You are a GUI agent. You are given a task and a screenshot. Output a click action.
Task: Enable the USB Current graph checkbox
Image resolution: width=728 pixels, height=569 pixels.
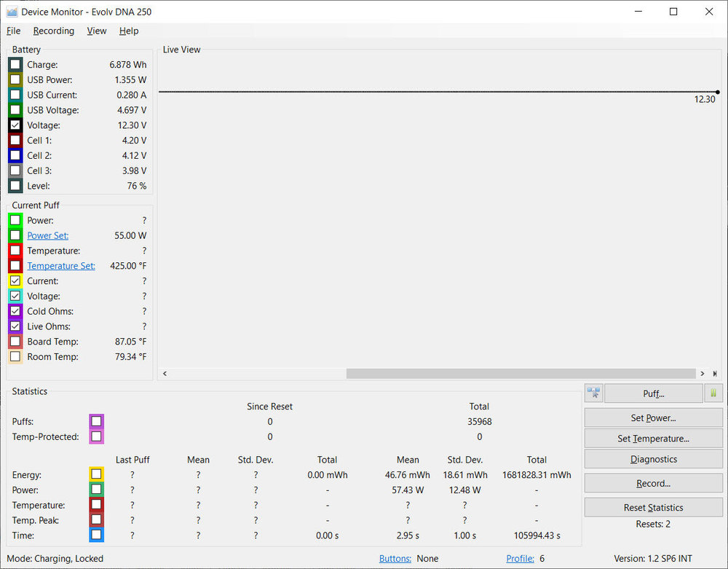coord(15,95)
